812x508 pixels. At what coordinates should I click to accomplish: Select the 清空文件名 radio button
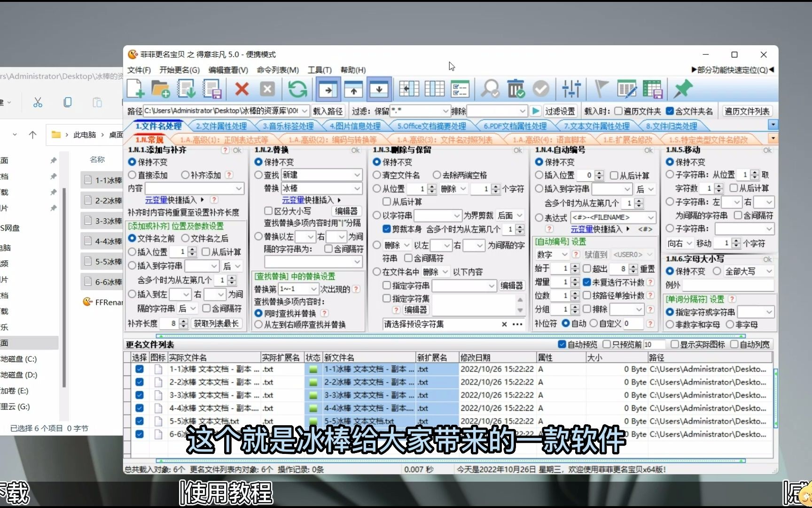click(x=377, y=175)
